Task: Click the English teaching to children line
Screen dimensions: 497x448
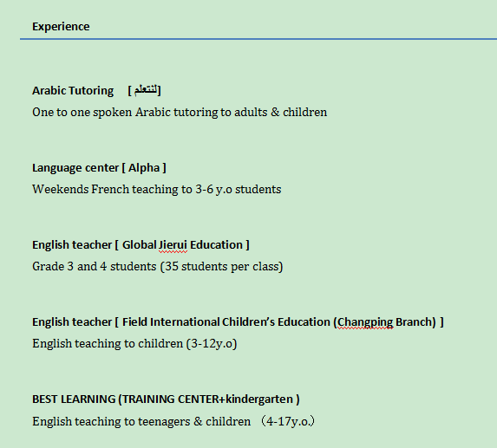Action: coord(134,344)
